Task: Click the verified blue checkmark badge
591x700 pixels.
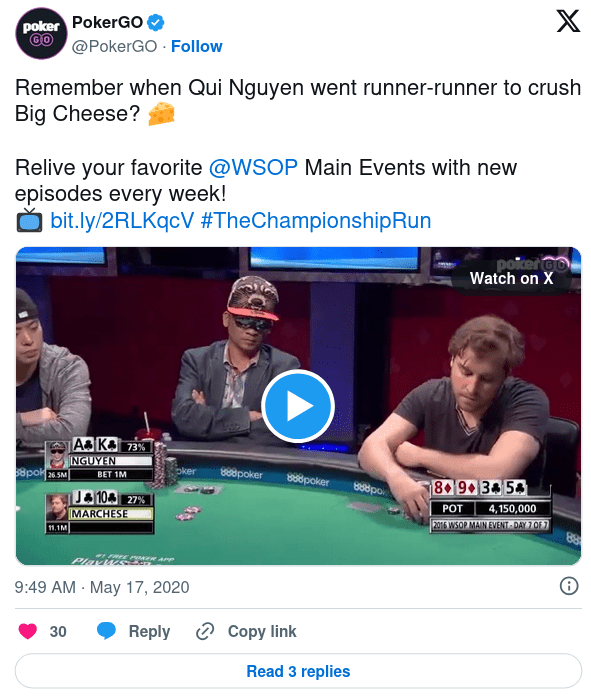Action: pos(156,22)
